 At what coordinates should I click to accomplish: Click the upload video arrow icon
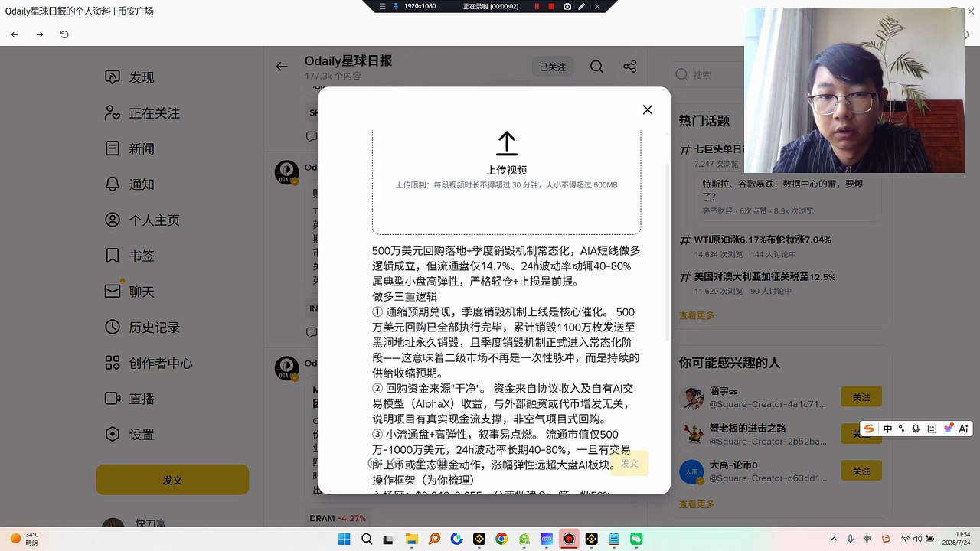click(x=507, y=144)
